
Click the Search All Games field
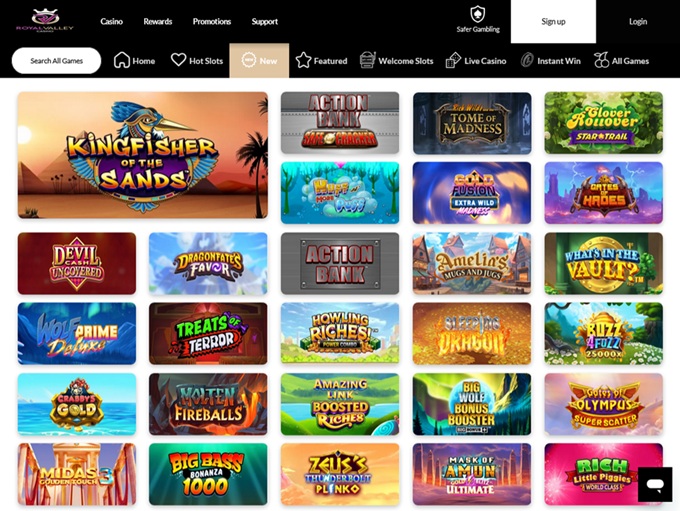(56, 61)
